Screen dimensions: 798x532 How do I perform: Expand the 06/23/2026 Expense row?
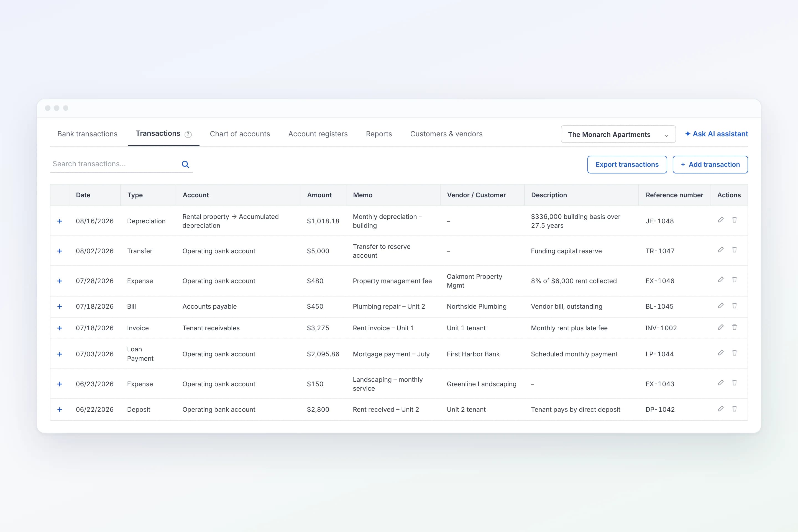pos(60,384)
